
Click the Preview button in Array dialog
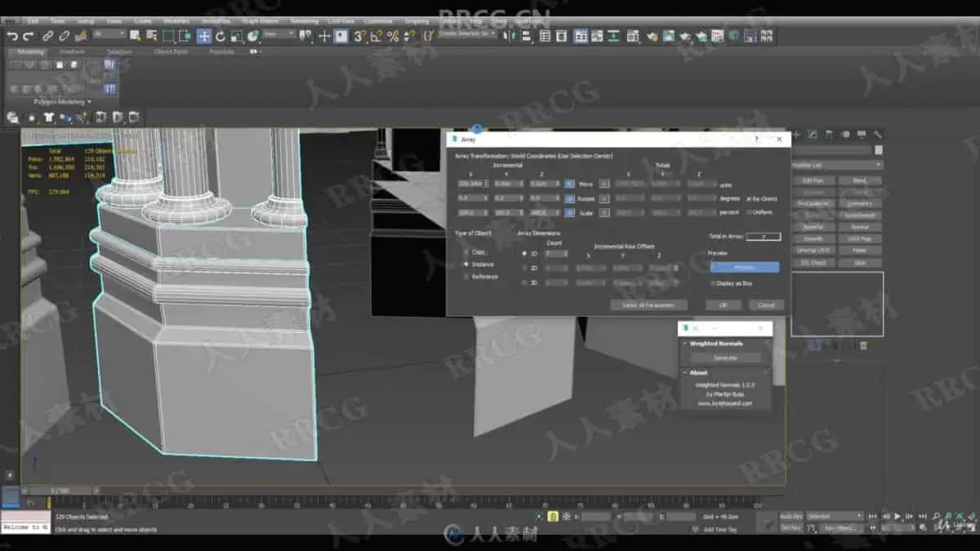[744, 267]
